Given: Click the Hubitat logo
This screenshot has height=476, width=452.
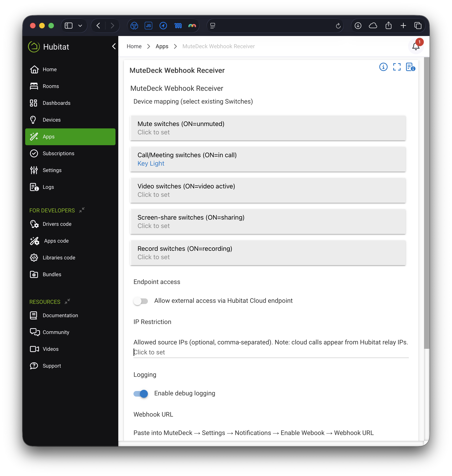Looking at the screenshot, I should click(34, 47).
